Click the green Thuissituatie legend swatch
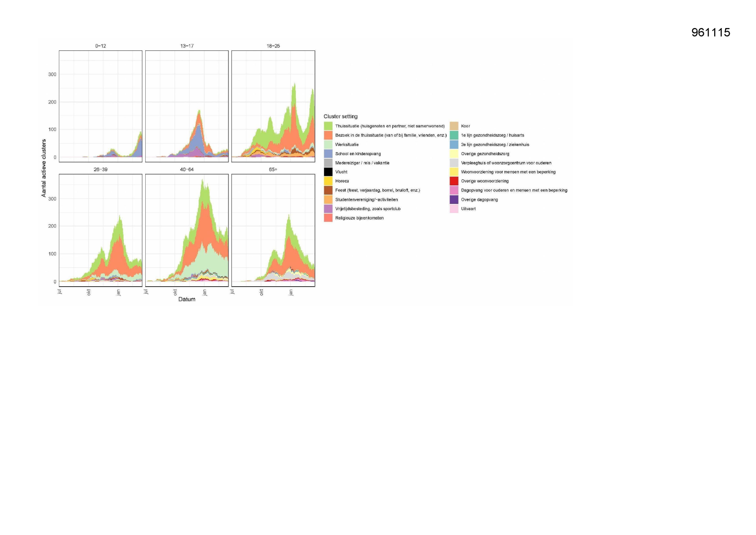The image size is (756, 535). 328,126
